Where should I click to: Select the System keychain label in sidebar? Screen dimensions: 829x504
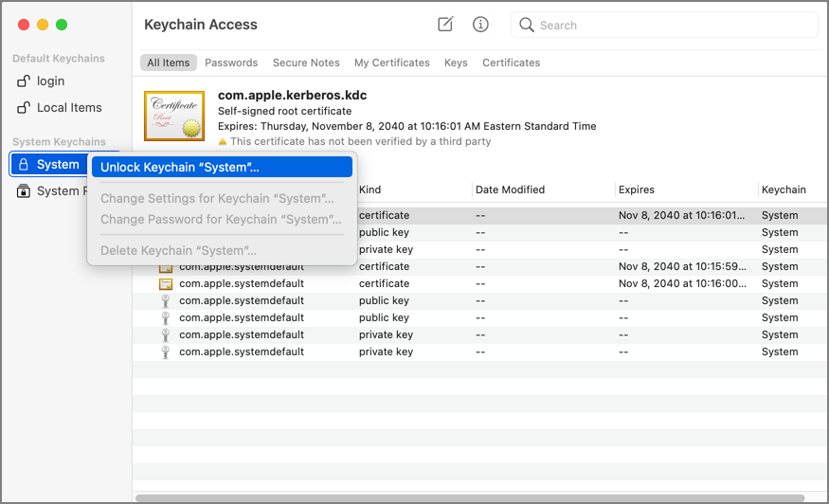(58, 165)
